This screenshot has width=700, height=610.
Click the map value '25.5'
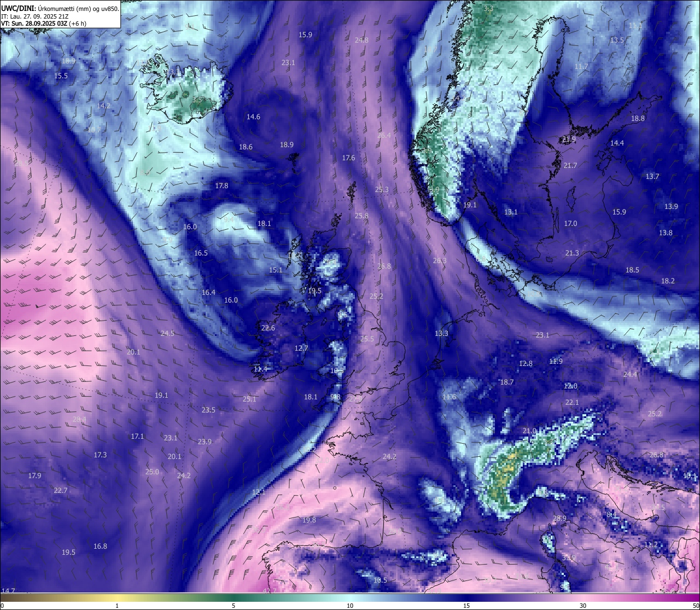tap(367, 339)
